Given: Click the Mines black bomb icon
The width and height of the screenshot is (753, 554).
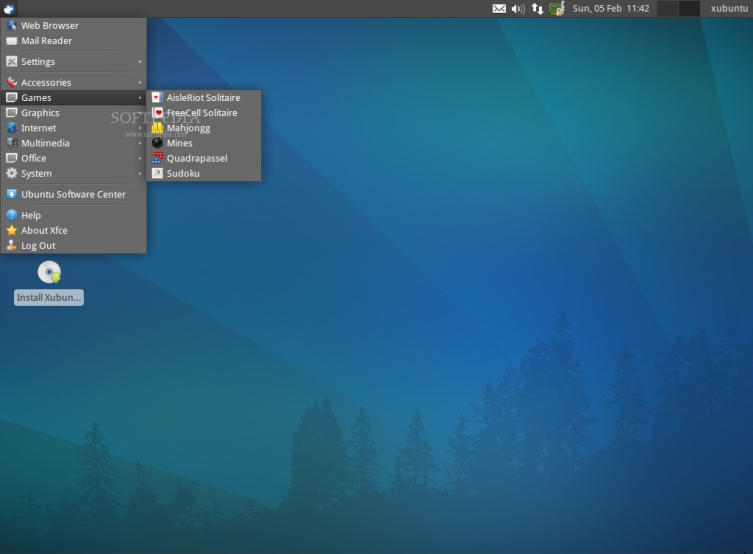Looking at the screenshot, I should (157, 143).
